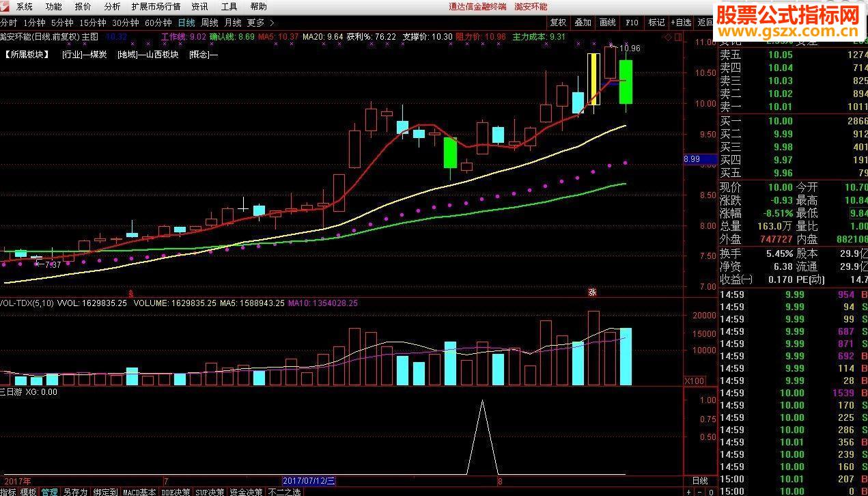The image size is (868, 496).
Task: Click the 三日游 XG indicator label
Action: click(x=29, y=392)
